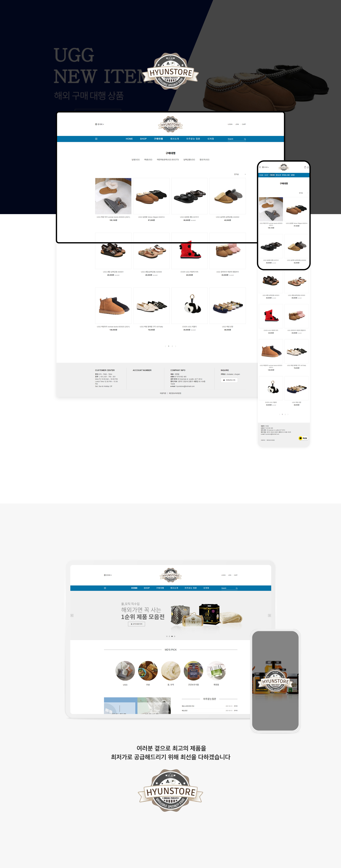The width and height of the screenshot is (341, 868).
Task: Open the hamburger menu in upper desktop nav
Action: [x=96, y=139]
